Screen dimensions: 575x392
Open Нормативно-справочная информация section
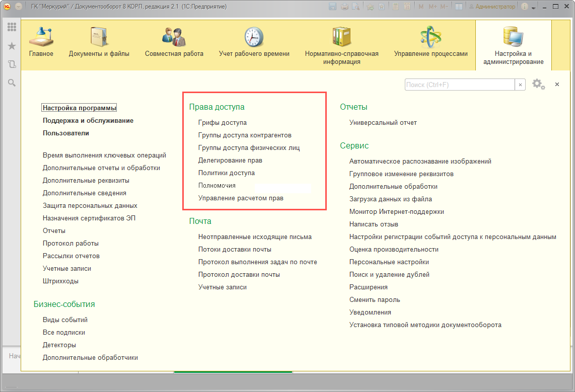click(341, 45)
